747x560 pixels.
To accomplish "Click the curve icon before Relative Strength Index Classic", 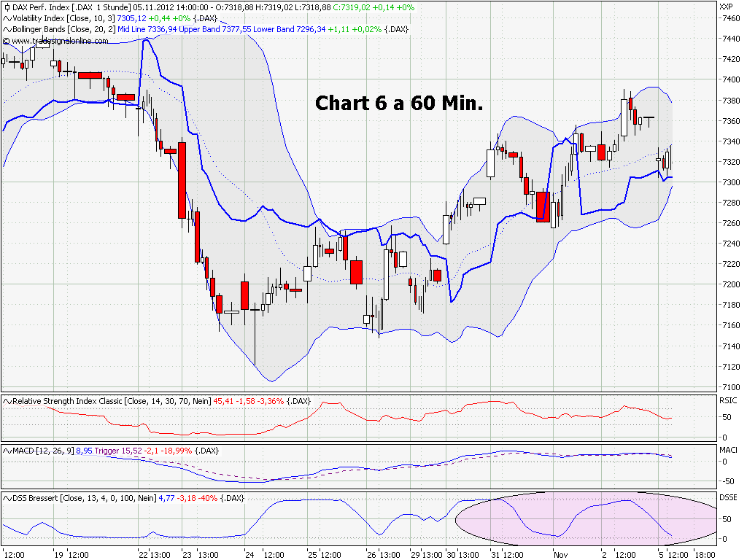I will point(6,400).
